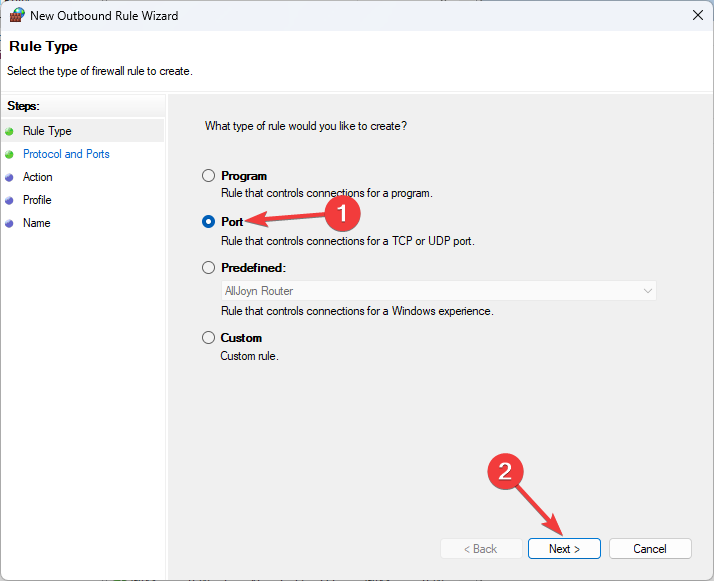Click the green Rule Type step bullet
This screenshot has width=714, height=581.
10,131
